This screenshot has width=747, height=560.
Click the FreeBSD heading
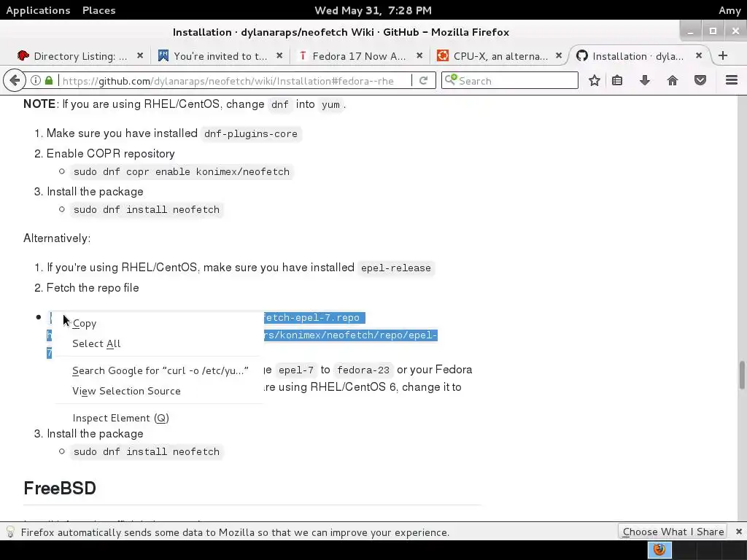pos(60,488)
